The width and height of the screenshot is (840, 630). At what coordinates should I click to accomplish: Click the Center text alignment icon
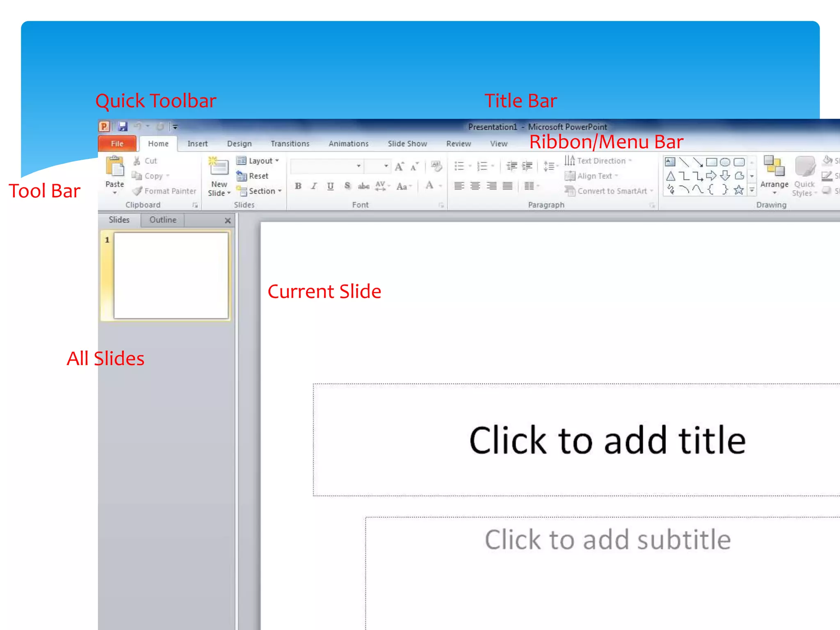click(x=475, y=186)
